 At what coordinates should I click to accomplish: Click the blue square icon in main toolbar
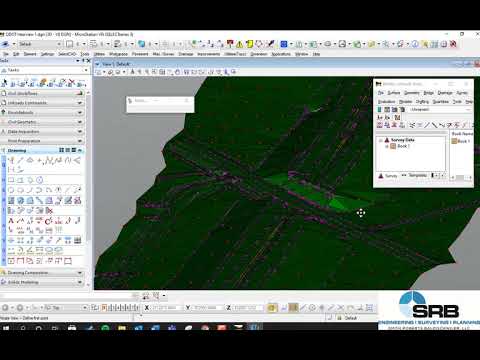284,44
